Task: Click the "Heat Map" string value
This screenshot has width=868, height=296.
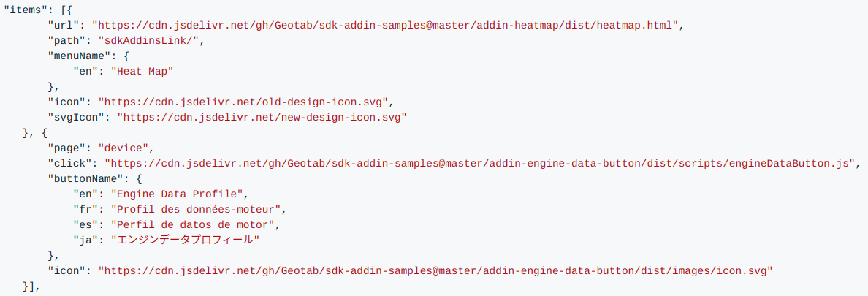Action: [x=142, y=71]
